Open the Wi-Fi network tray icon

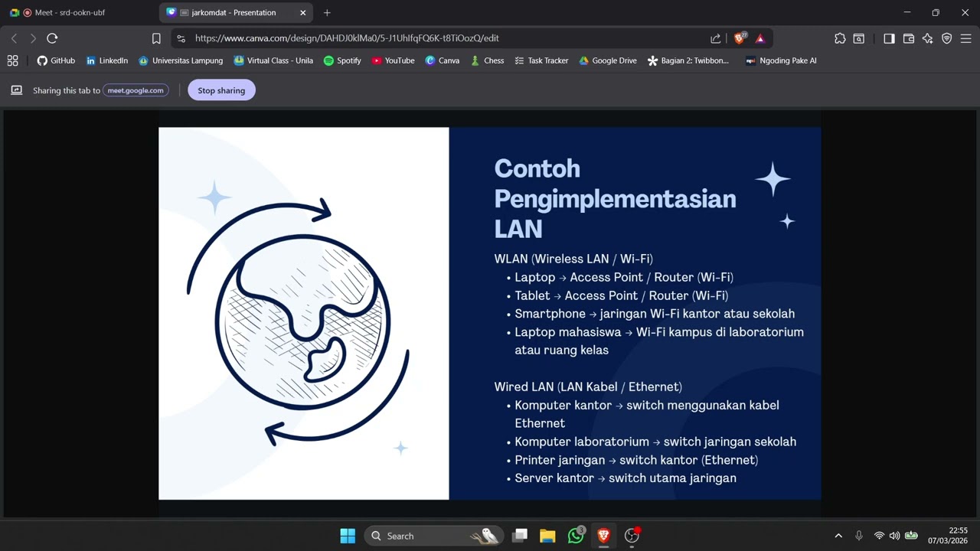point(879,536)
